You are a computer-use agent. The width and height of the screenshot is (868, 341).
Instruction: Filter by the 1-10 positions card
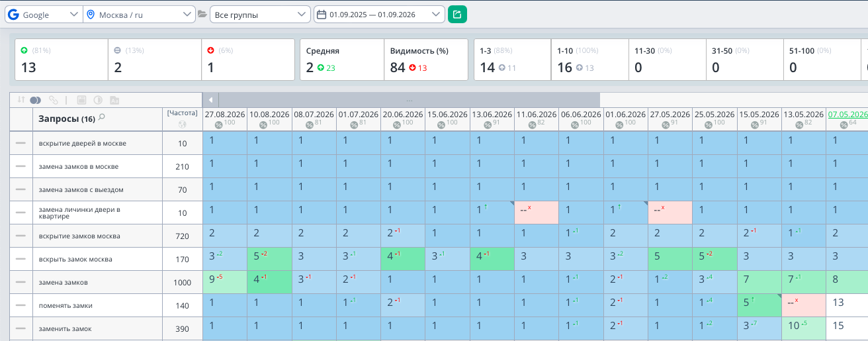(x=589, y=60)
